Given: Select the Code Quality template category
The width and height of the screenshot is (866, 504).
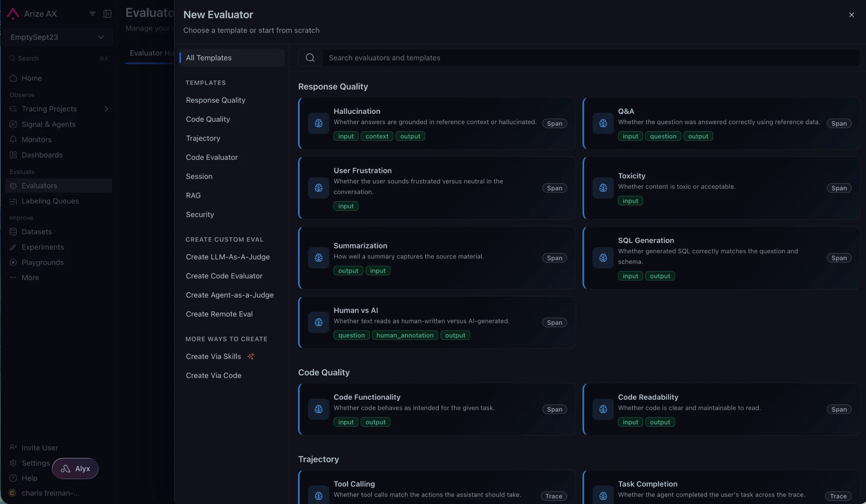Looking at the screenshot, I should click(x=208, y=119).
